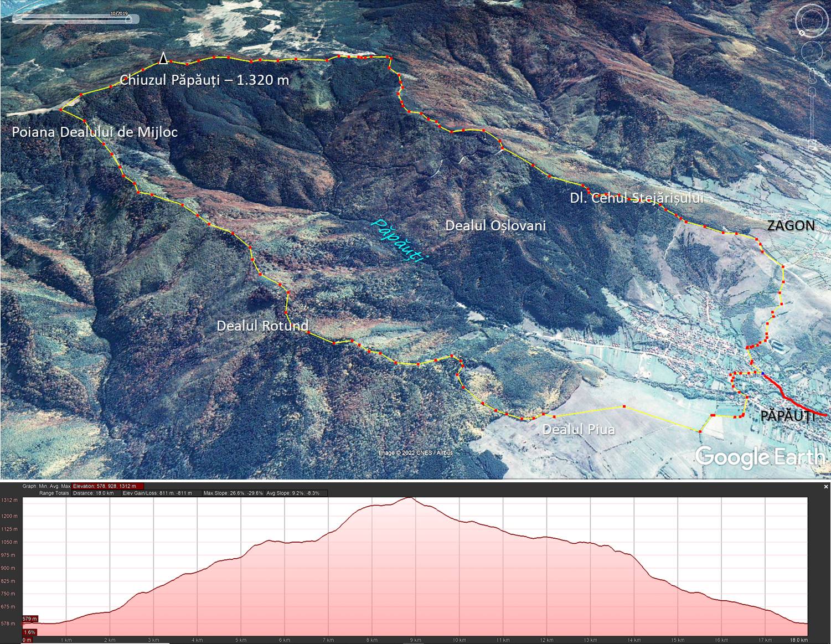This screenshot has width=831, height=644.
Task: Click the Google Earth logo watermark
Action: coord(760,457)
